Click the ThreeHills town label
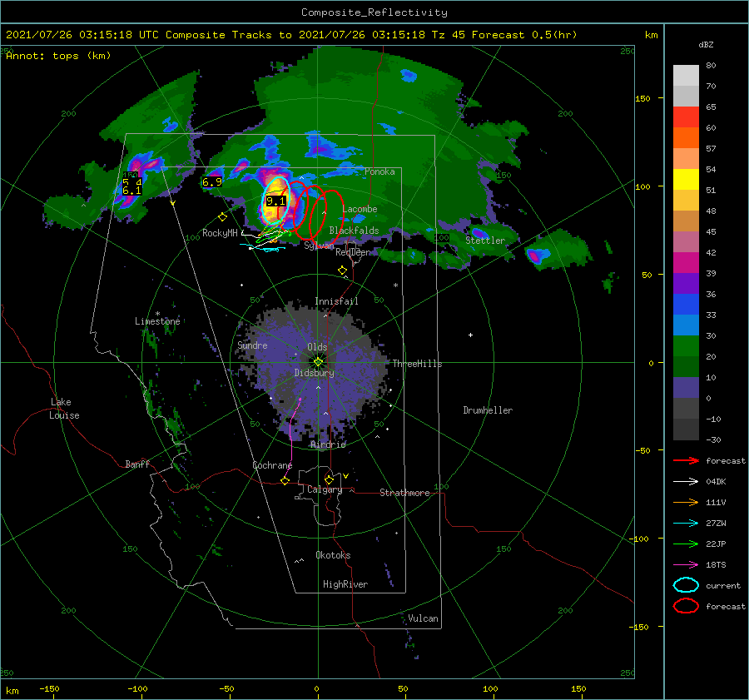This screenshot has height=700, width=749. 417,364
